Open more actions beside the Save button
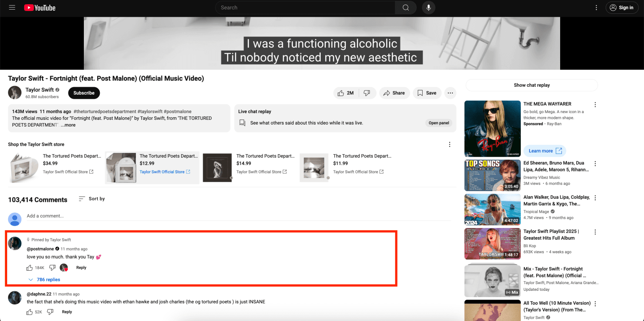This screenshot has width=644, height=321. [x=450, y=93]
